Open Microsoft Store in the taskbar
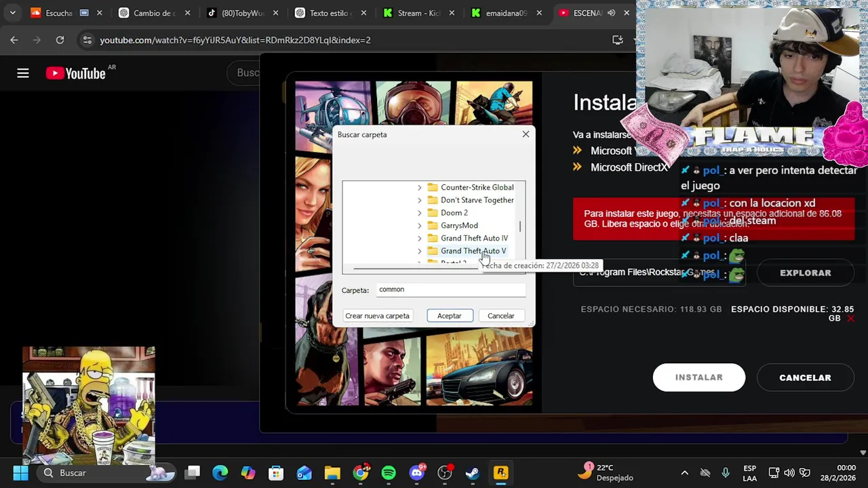 pyautogui.click(x=276, y=472)
